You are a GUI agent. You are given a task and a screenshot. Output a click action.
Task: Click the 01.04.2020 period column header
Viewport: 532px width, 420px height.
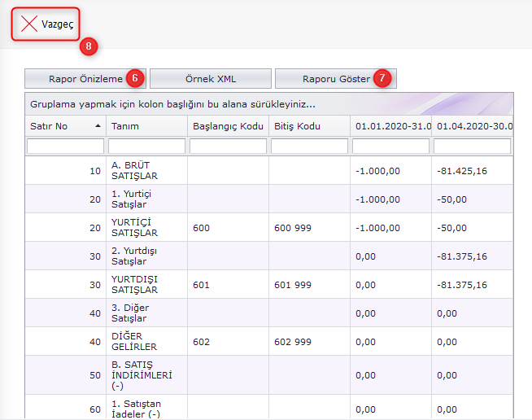click(x=473, y=126)
